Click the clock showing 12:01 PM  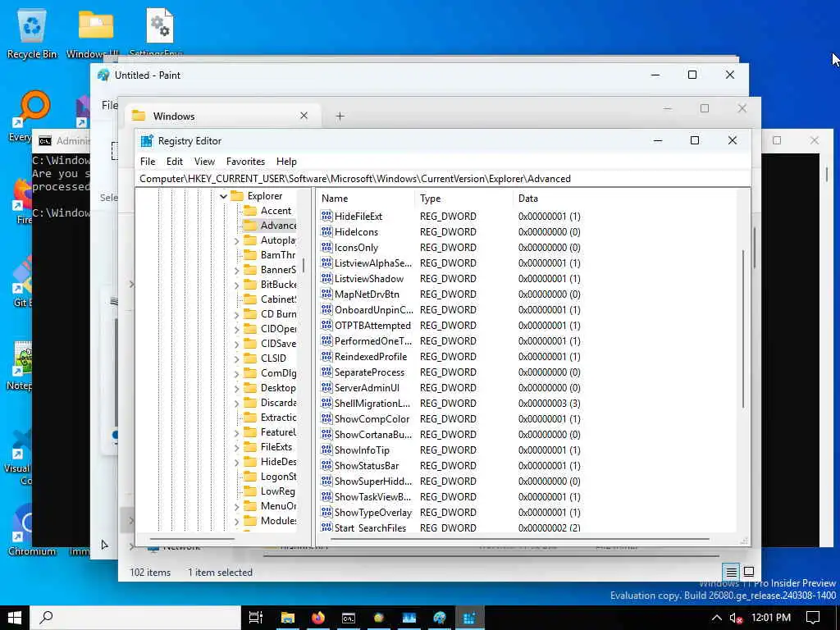pos(770,618)
